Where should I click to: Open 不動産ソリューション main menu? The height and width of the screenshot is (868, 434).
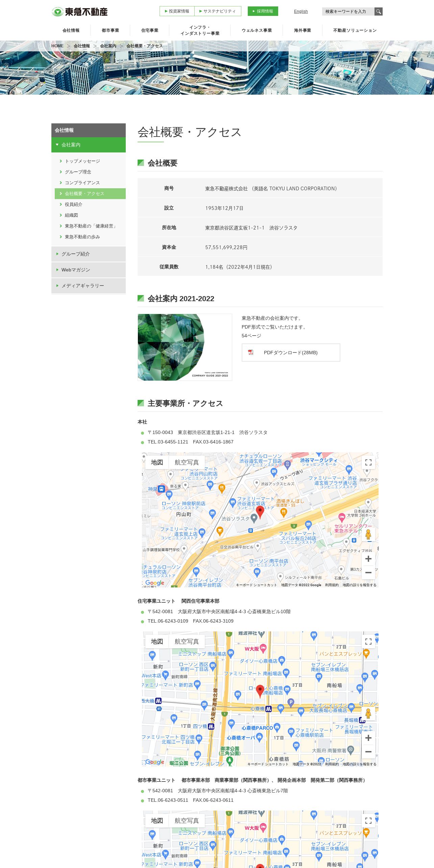355,30
